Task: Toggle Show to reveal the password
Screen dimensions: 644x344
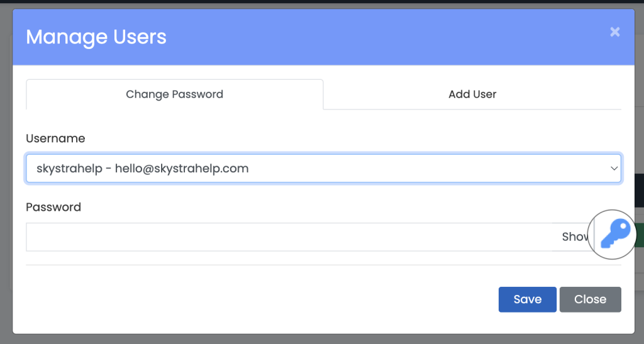Action: coord(574,237)
